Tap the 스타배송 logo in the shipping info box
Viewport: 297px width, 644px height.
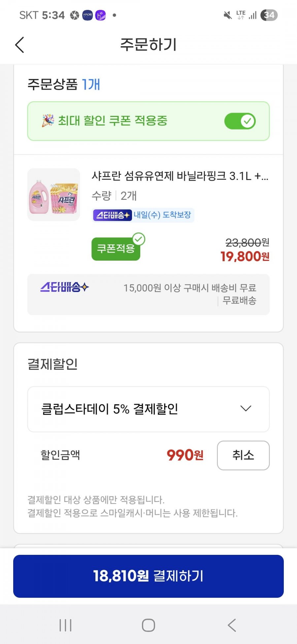click(65, 287)
